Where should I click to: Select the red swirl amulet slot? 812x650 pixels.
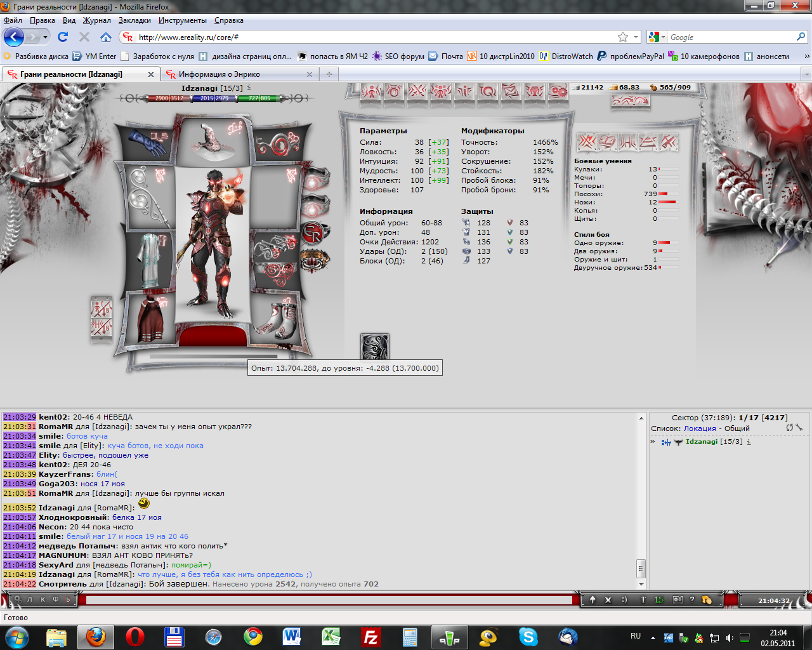[277, 144]
